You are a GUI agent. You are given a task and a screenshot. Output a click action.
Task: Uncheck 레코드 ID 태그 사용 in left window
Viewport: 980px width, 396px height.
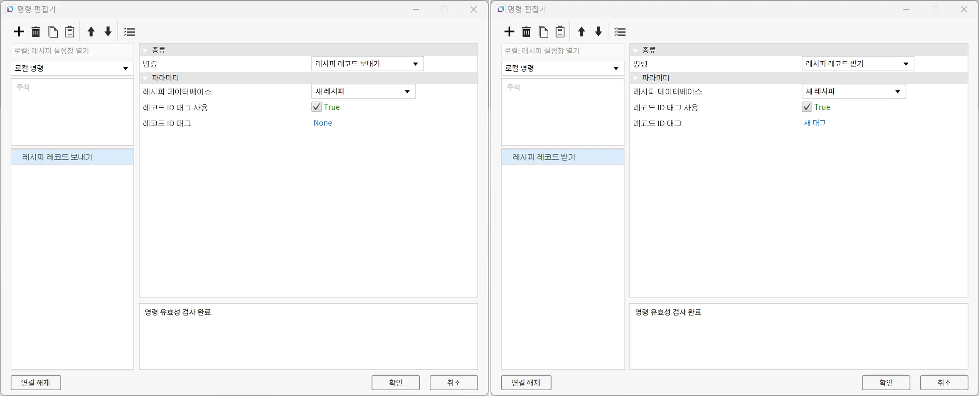point(317,107)
